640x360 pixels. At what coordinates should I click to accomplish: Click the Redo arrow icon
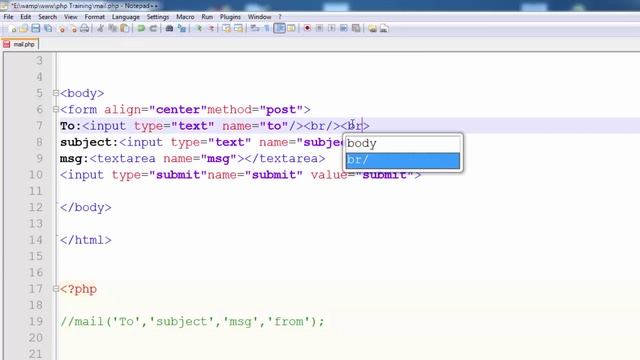[x=153, y=28]
